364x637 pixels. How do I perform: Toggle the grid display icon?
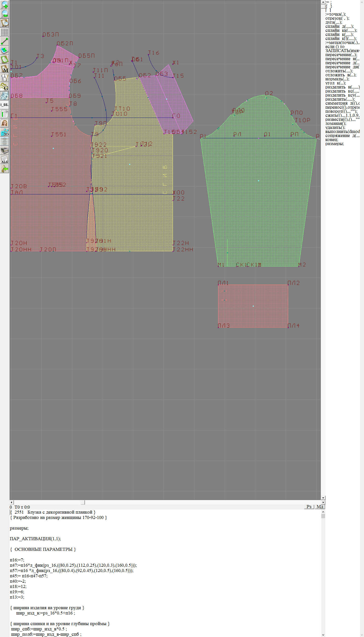click(x=5, y=32)
